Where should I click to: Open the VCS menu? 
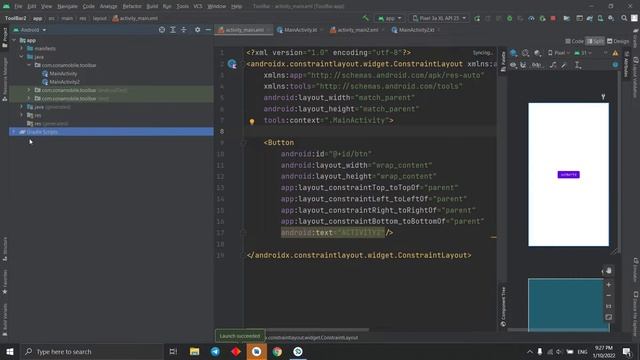[198, 6]
